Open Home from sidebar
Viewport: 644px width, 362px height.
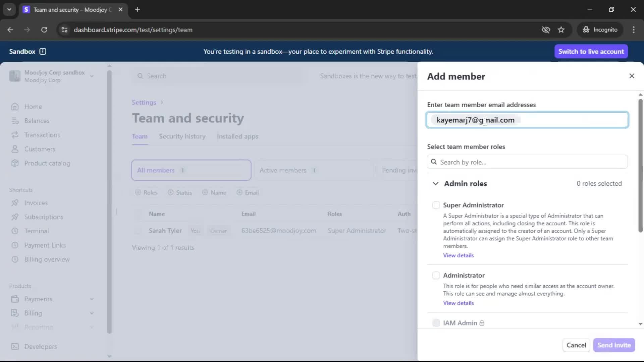pos(33,107)
